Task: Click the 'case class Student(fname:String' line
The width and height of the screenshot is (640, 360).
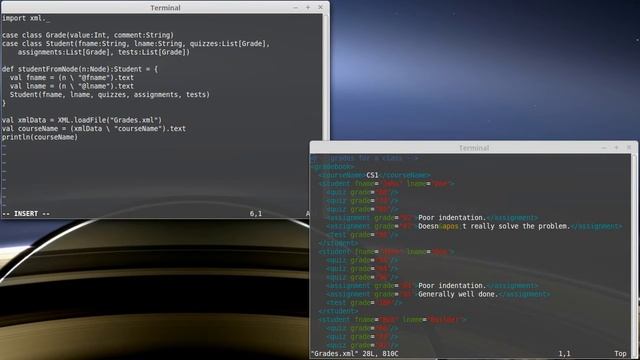Action: (136, 44)
